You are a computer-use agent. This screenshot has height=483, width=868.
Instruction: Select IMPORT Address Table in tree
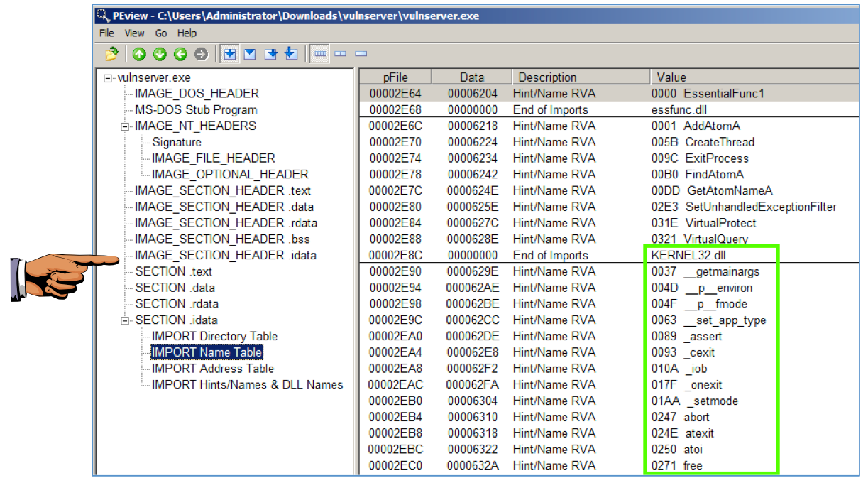[x=212, y=369]
